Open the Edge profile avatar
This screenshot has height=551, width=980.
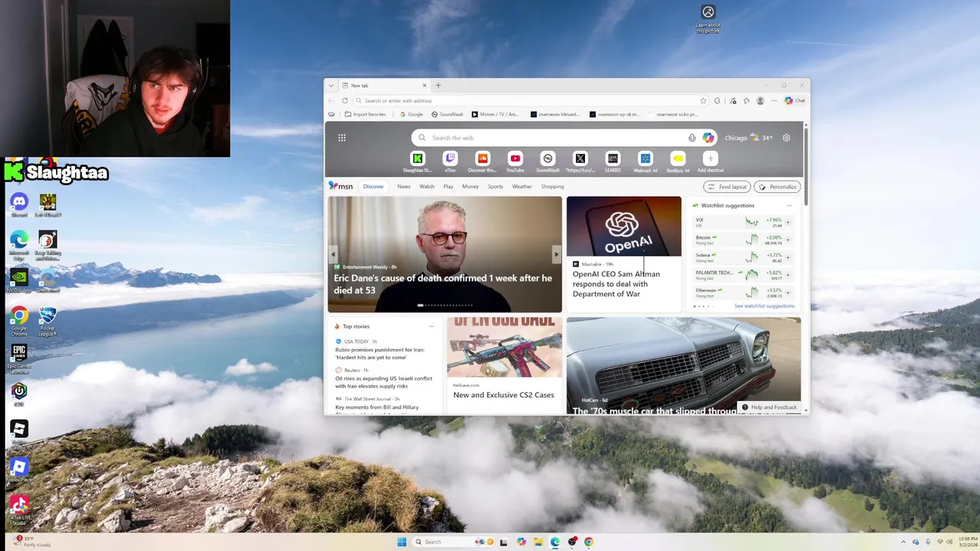(760, 100)
